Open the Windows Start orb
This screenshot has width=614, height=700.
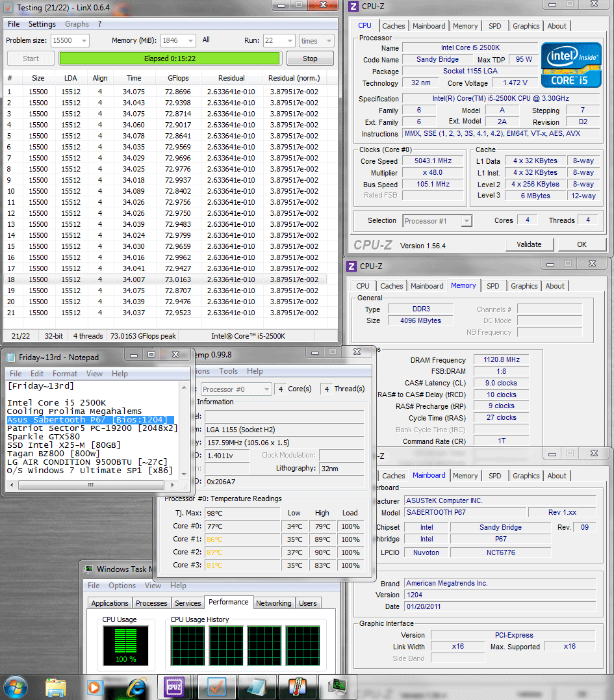coord(16,687)
